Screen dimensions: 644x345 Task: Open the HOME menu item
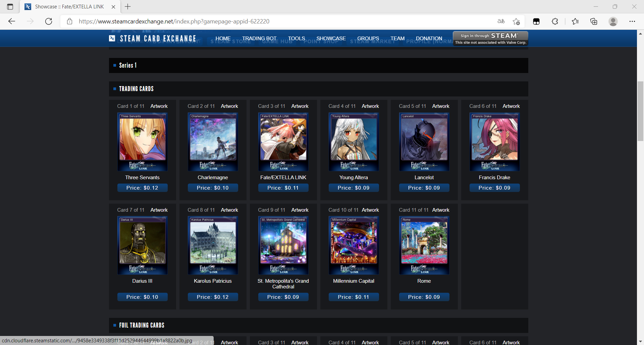coord(223,39)
